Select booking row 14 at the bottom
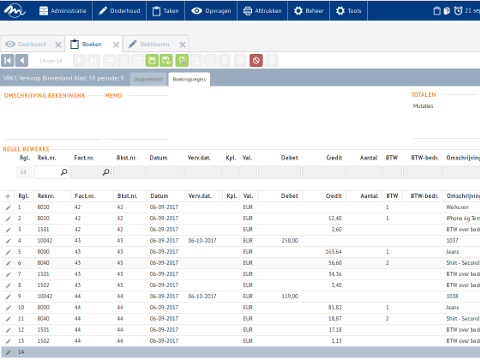The height and width of the screenshot is (360, 480). point(241,352)
